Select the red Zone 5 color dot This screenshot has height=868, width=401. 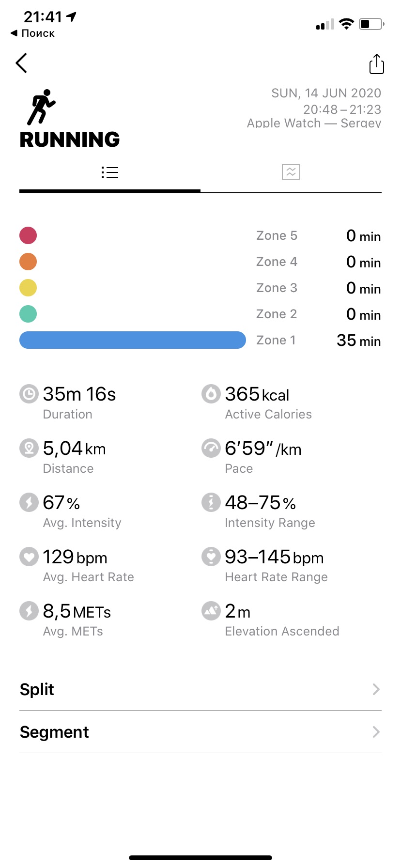(28, 235)
